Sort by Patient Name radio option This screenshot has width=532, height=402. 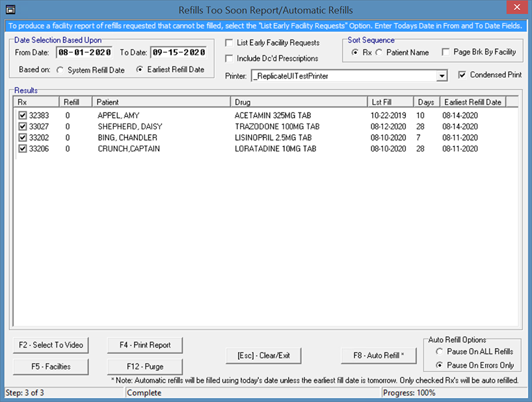coord(379,52)
